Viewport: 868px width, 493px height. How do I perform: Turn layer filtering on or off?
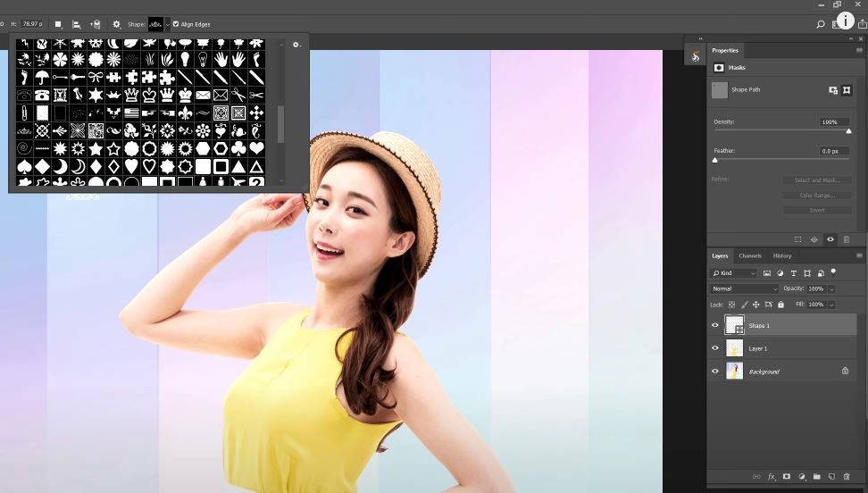(833, 272)
